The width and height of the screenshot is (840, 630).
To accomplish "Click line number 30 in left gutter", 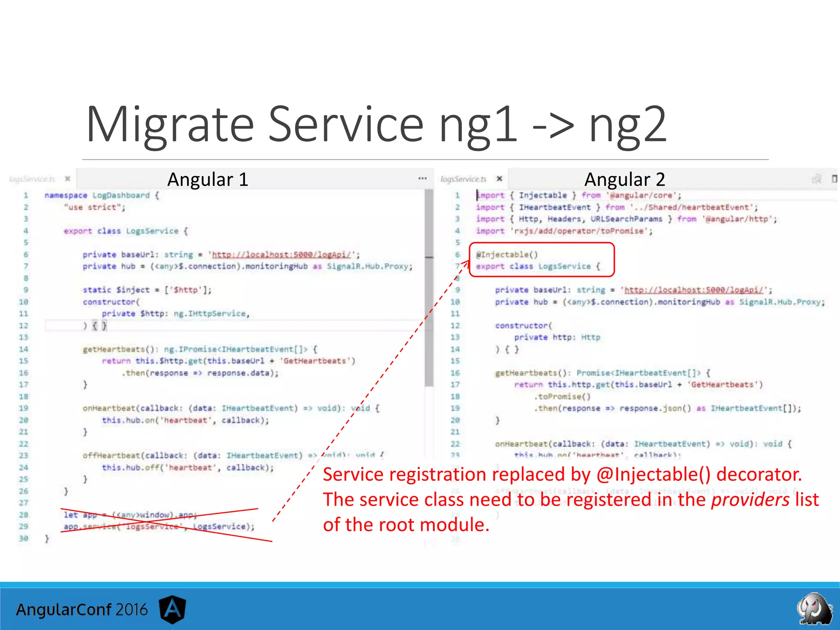I will pos(24,539).
